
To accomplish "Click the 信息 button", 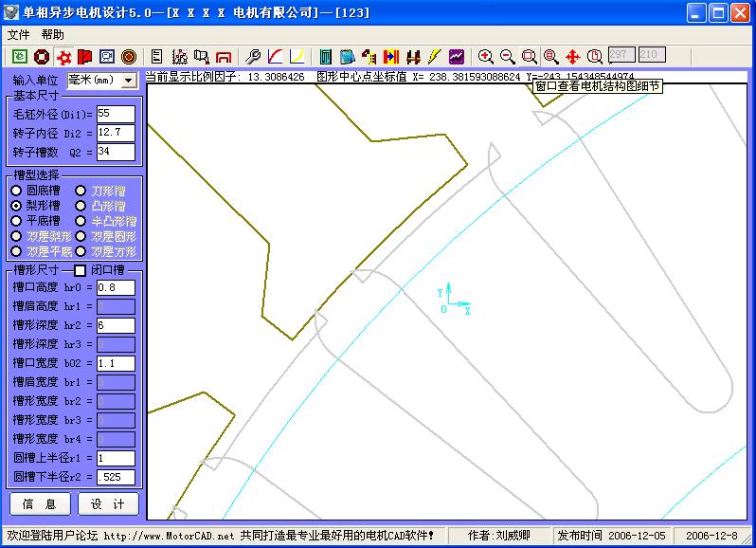I will (40, 504).
